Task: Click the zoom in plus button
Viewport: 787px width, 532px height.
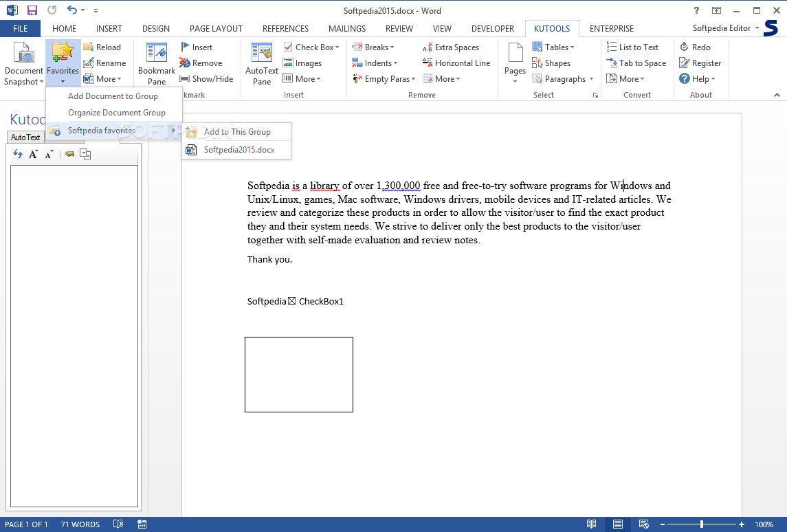Action: point(742,524)
